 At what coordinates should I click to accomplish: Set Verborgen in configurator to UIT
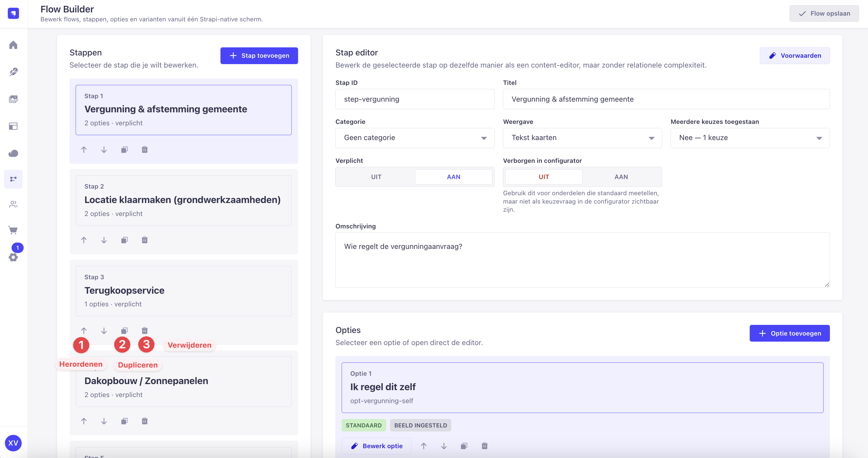544,177
